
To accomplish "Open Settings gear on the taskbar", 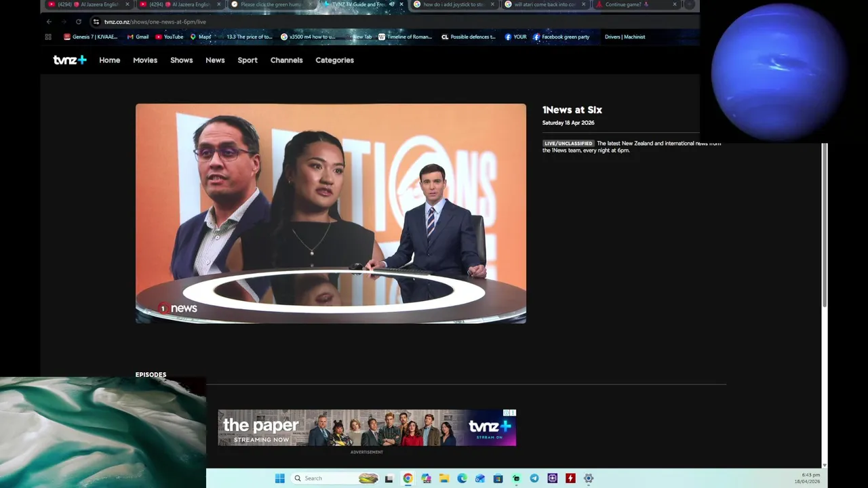I will [589, 479].
